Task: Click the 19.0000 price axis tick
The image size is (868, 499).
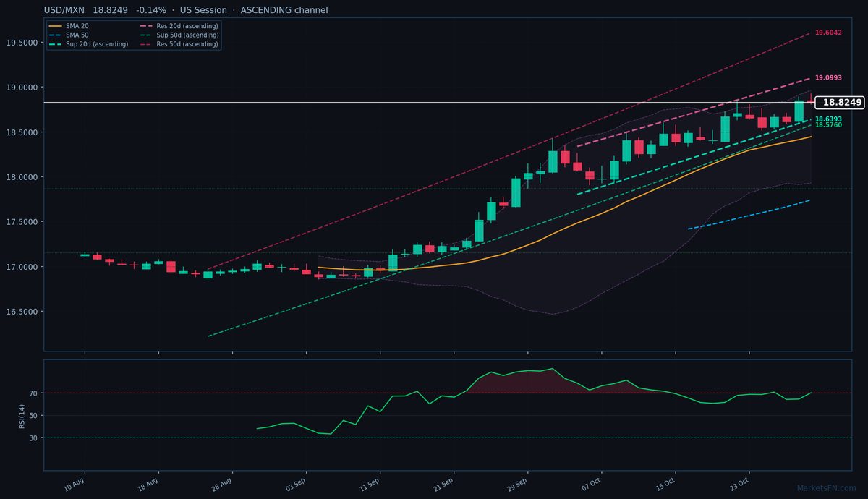Action: (x=22, y=88)
